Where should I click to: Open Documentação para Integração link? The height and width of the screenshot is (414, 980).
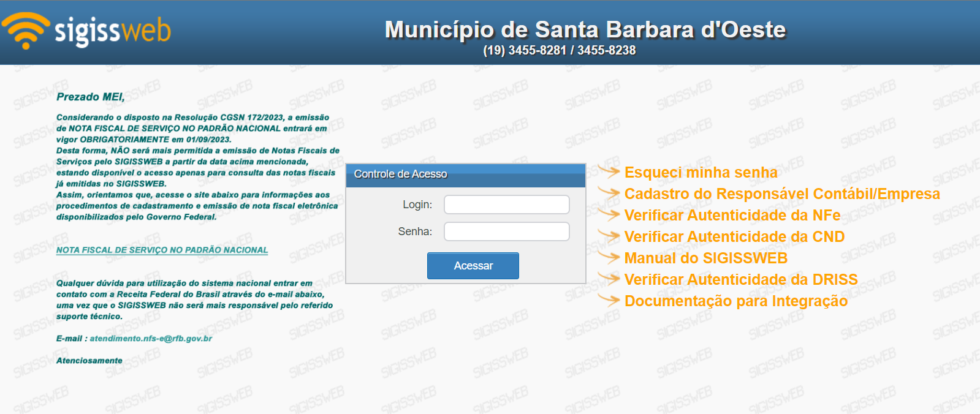[x=736, y=301]
